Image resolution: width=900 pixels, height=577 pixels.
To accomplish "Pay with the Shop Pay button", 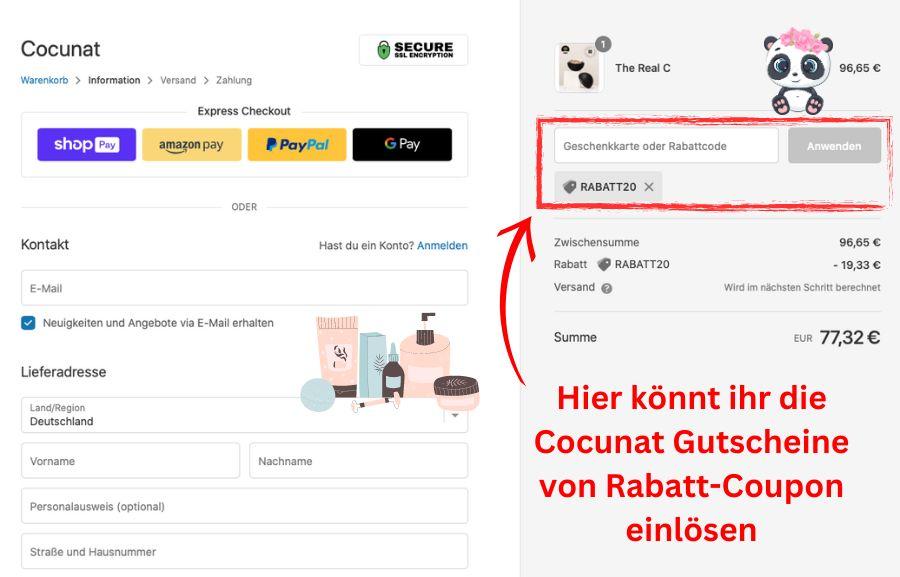I will click(87, 144).
